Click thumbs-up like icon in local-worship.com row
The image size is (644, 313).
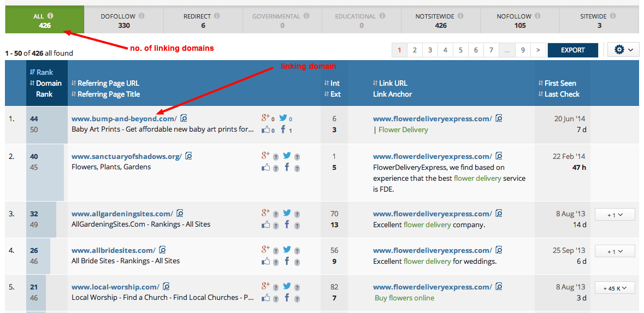click(x=266, y=298)
